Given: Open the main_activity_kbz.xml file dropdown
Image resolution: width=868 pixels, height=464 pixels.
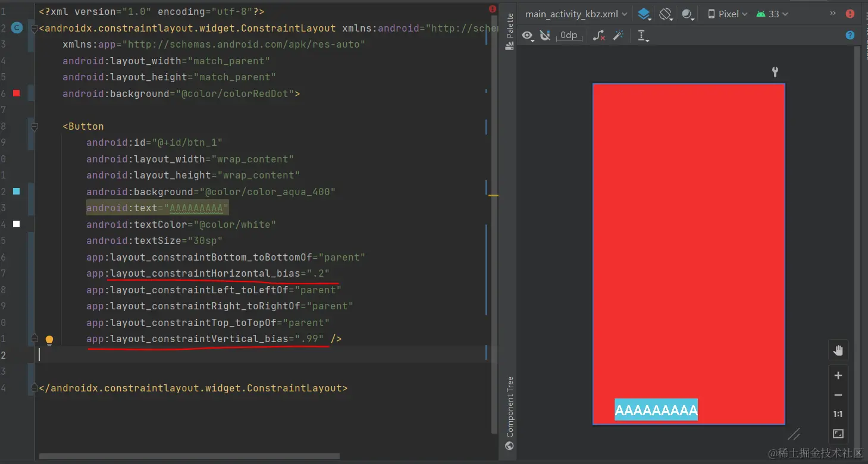Looking at the screenshot, I should coord(576,14).
